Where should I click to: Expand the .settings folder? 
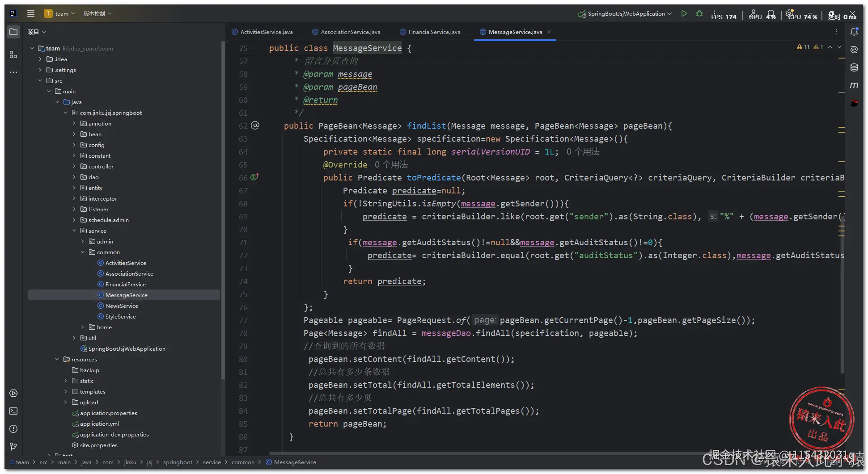[x=40, y=70]
